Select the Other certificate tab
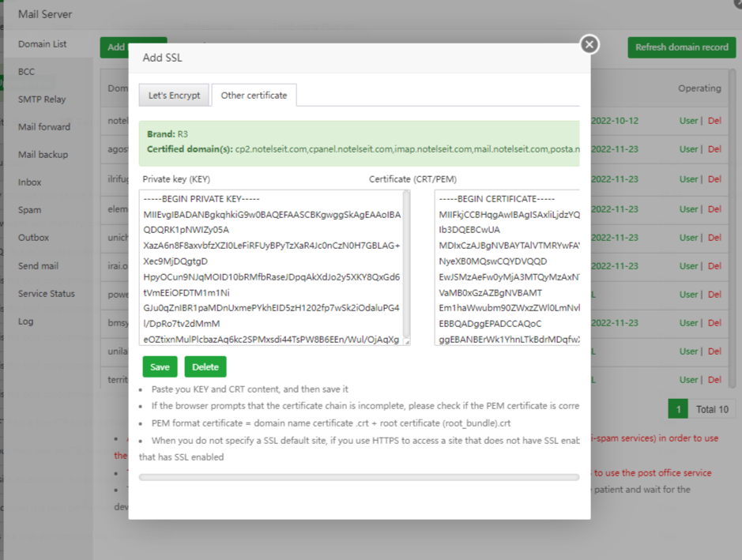742x560 pixels. pyautogui.click(x=254, y=96)
